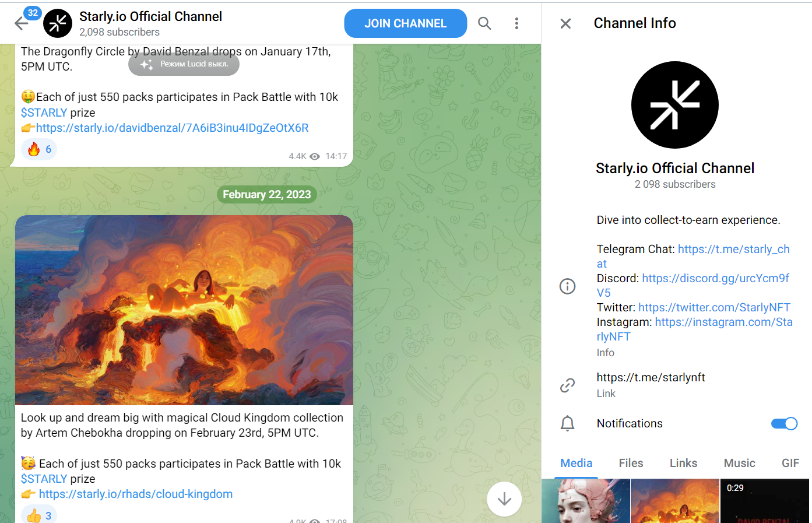Open the Telegram Chat t.me/starly_chat link
The width and height of the screenshot is (812, 523).
734,250
